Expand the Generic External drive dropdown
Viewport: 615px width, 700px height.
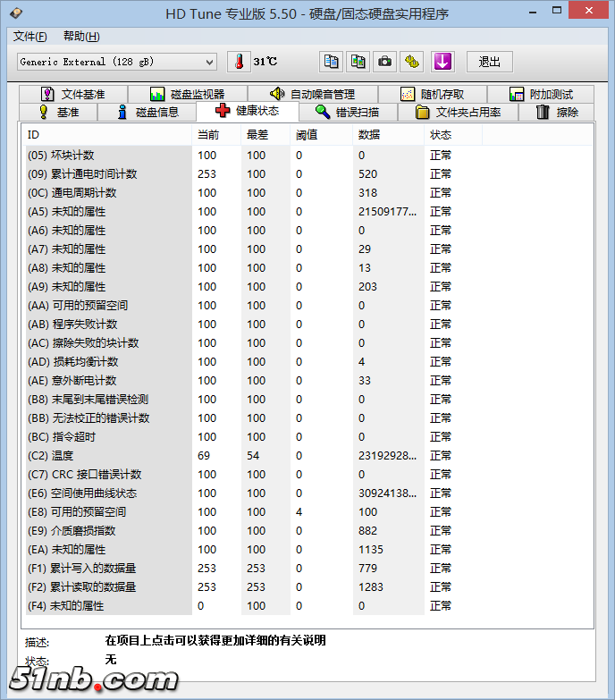210,62
